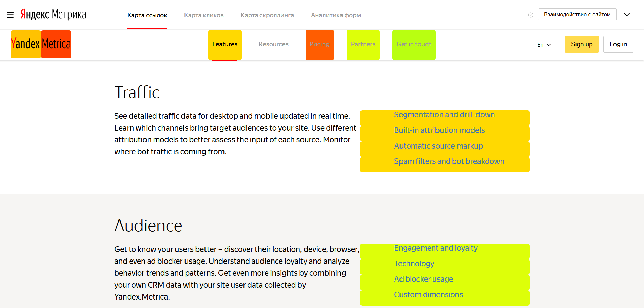Viewport: 644px width, 308px height.
Task: Click the orange Metrica logo block
Action: (x=56, y=44)
